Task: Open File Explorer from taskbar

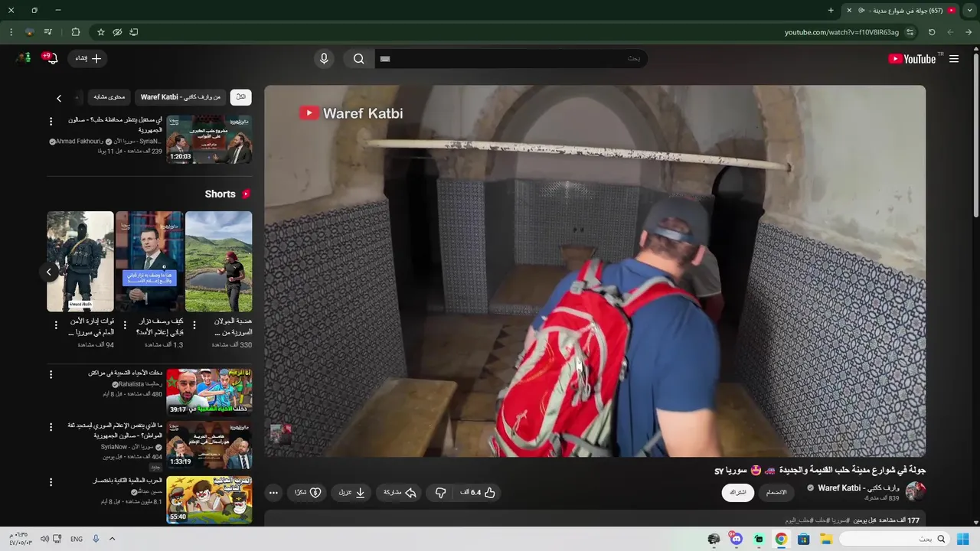Action: point(826,539)
